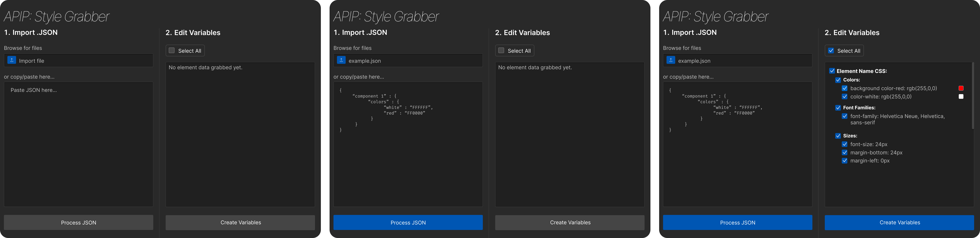Image resolution: width=980 pixels, height=238 pixels.
Task: Untick the "color-white" variable checkbox
Action: click(x=845, y=97)
